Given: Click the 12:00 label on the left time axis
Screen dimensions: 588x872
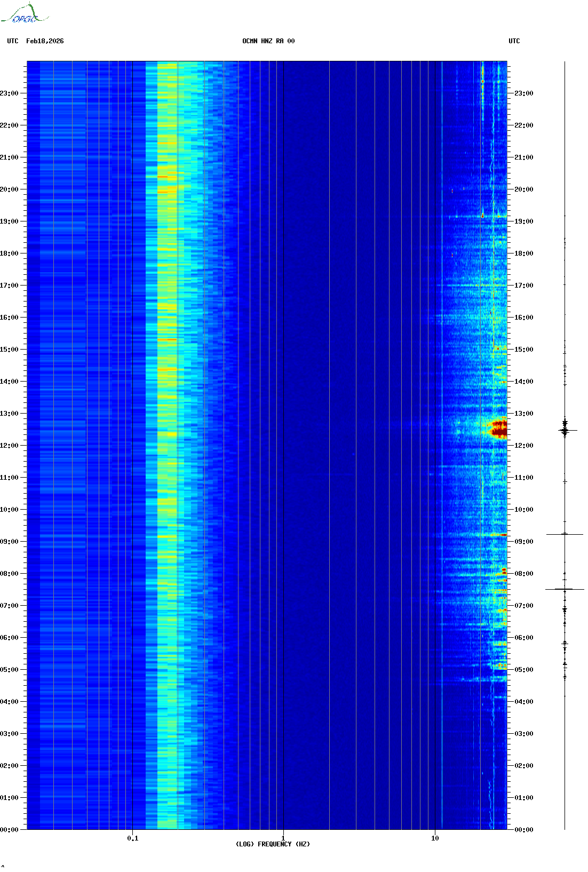Looking at the screenshot, I should point(9,446).
